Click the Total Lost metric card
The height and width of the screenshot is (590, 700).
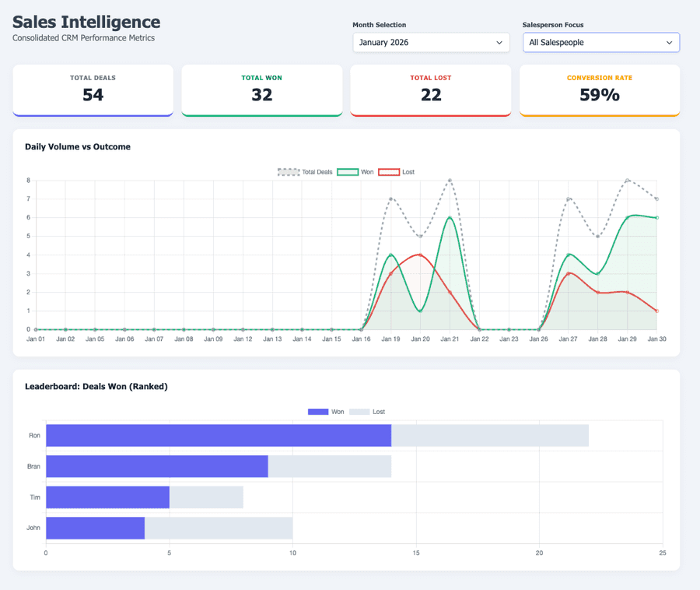[x=430, y=90]
